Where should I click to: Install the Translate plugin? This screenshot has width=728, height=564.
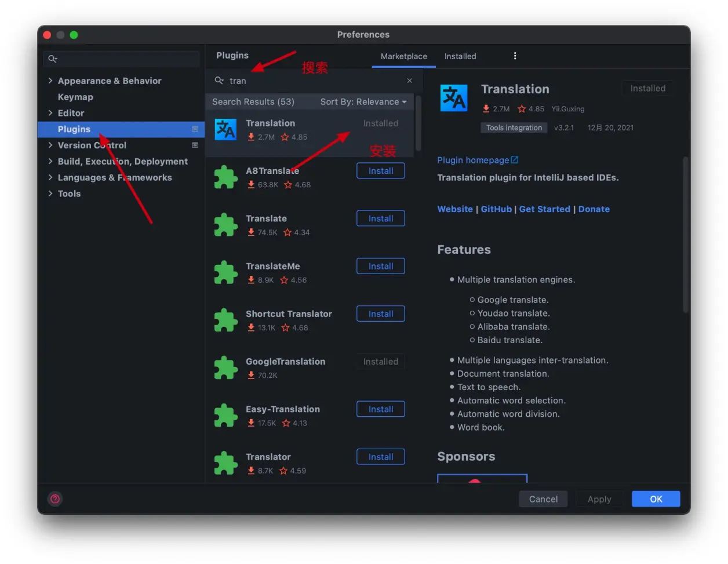(381, 219)
